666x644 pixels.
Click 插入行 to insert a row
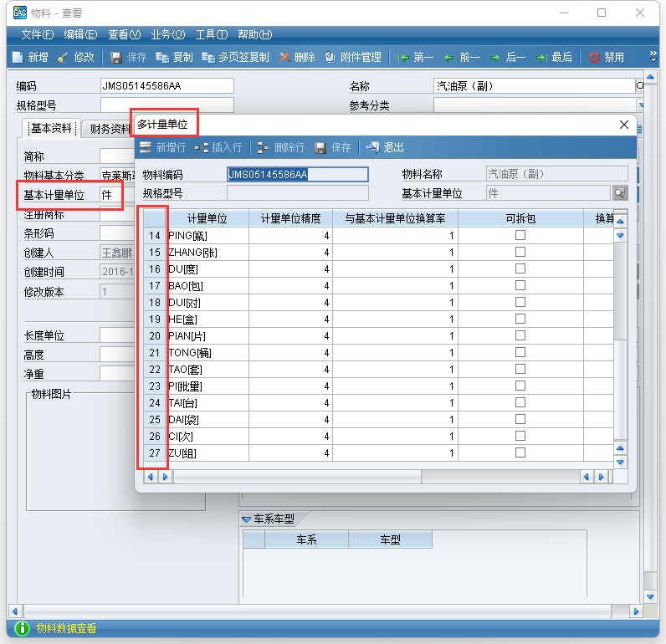(x=218, y=147)
